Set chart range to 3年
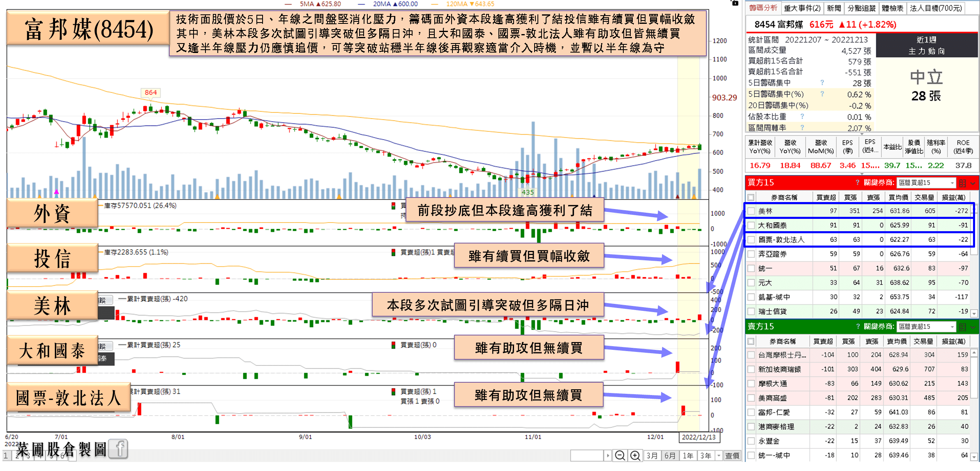Image resolution: width=980 pixels, height=471 pixels. (x=706, y=455)
